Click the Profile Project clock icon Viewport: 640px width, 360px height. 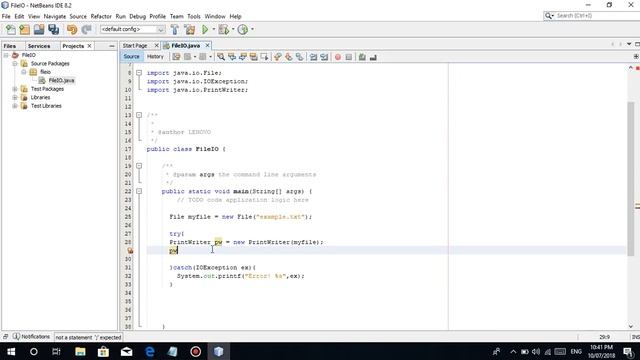pos(243,29)
